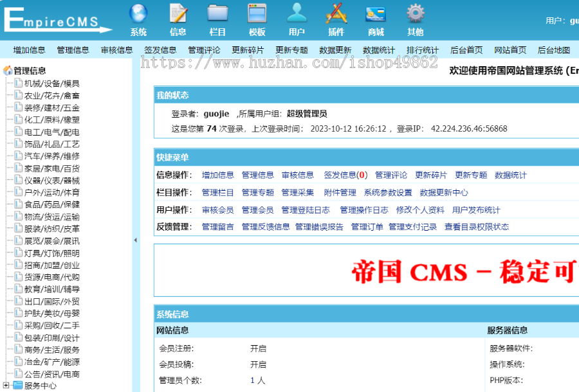Viewport: 579px width, 392px height.
Task: Open 管理会员 quick menu link
Action: coord(258,209)
